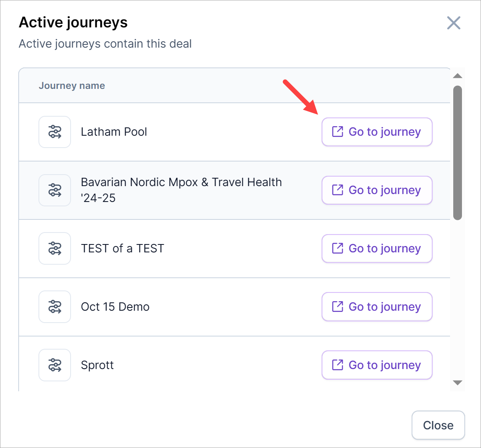
Task: Select the Latham Pool journey name
Action: pos(114,132)
